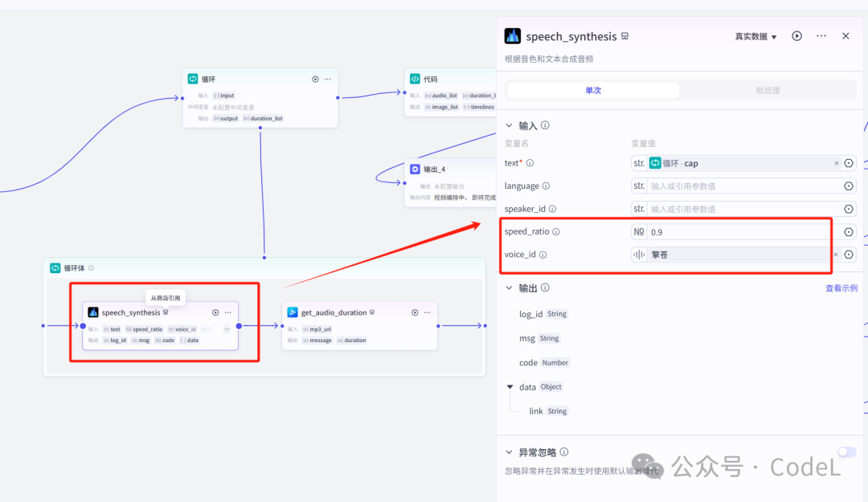Click the 循环体 loop body icon
This screenshot has height=502, width=868.
coord(55,268)
